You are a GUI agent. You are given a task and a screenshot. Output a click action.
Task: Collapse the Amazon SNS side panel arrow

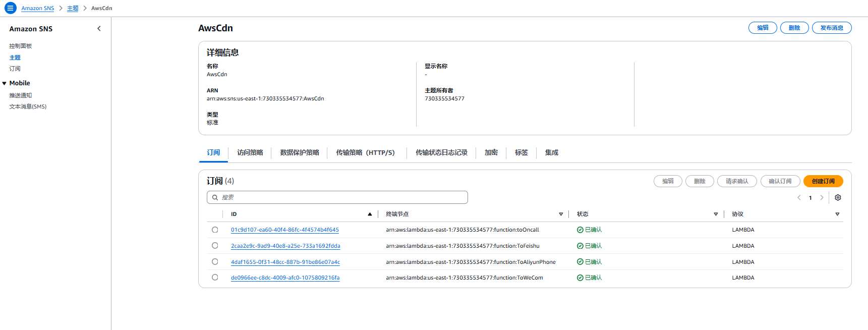coord(99,29)
